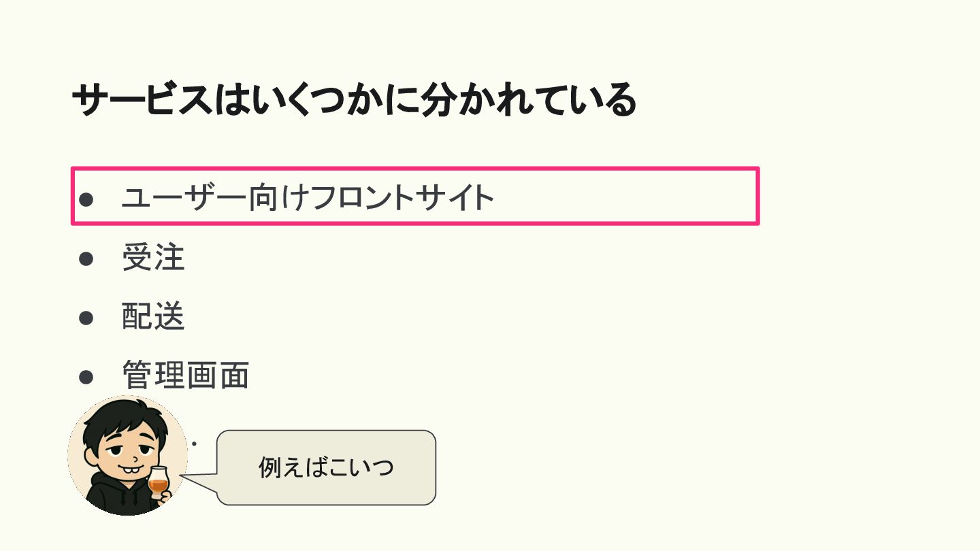Select the 配送 bullet text

153,317
